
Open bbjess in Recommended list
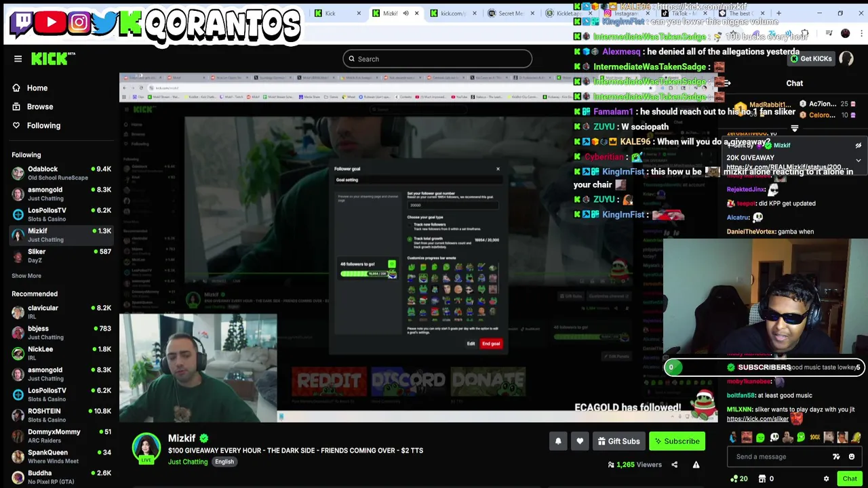[61, 332]
